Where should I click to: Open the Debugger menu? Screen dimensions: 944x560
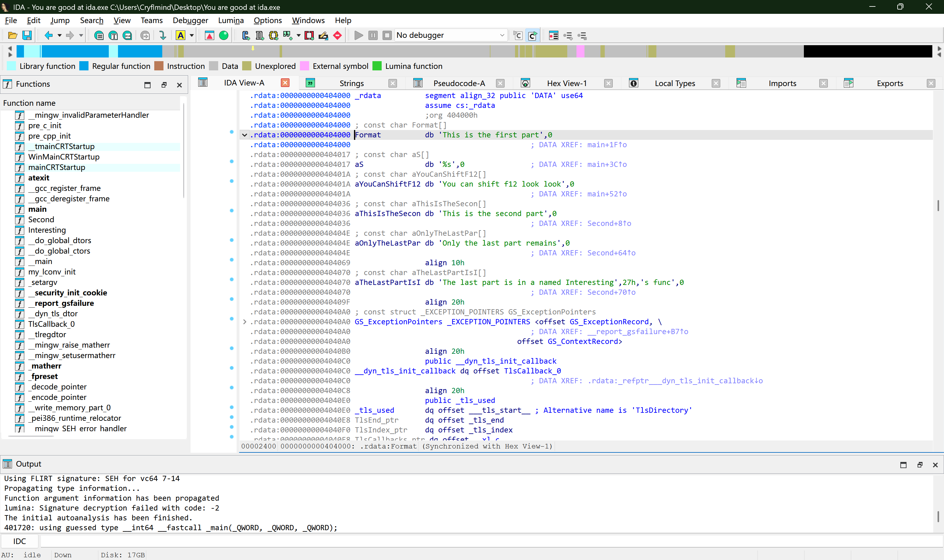(190, 20)
